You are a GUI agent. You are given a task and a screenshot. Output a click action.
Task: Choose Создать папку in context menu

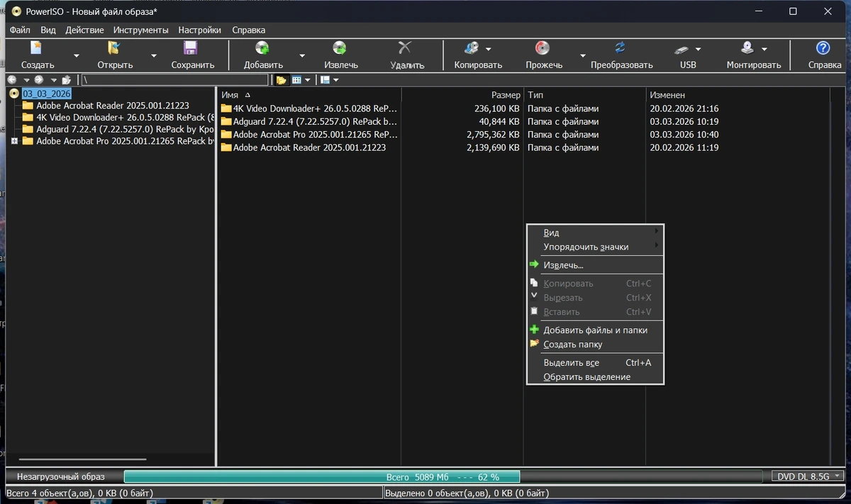(595, 344)
